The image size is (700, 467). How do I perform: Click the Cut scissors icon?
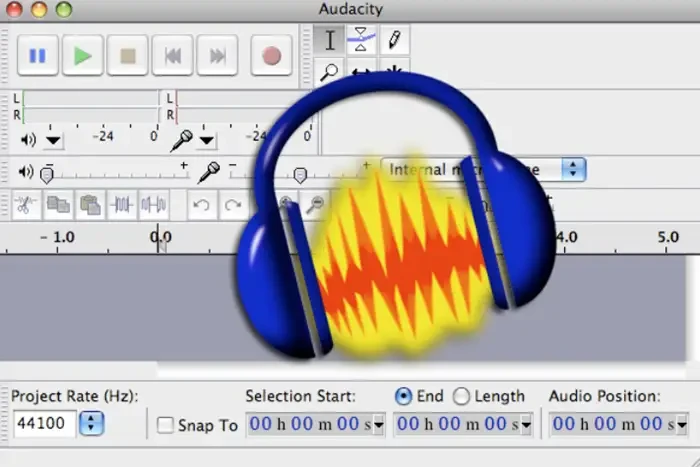point(25,205)
